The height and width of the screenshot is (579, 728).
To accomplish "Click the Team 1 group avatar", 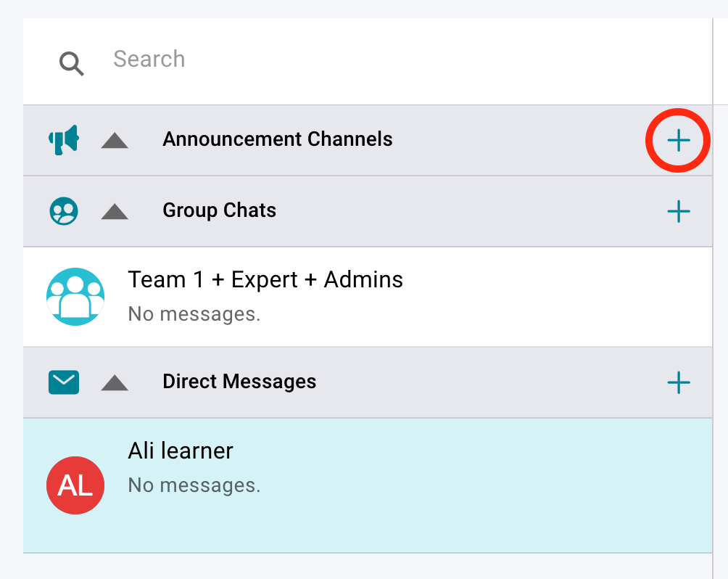I will [75, 296].
